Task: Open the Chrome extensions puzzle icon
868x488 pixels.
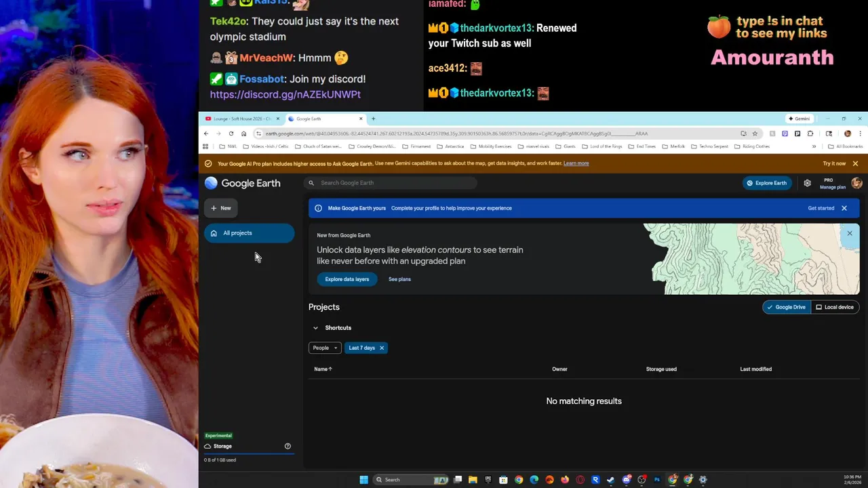Action: (x=810, y=134)
